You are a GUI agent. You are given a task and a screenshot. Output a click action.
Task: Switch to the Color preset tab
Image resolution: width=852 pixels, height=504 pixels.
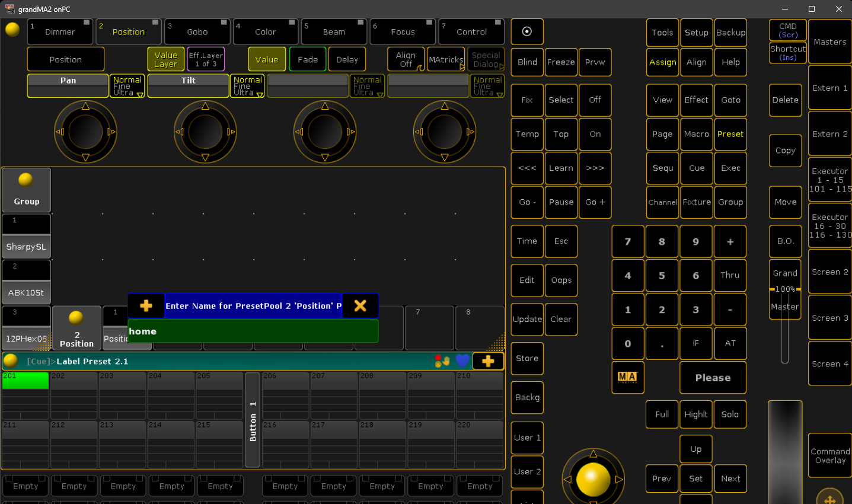pos(265,31)
